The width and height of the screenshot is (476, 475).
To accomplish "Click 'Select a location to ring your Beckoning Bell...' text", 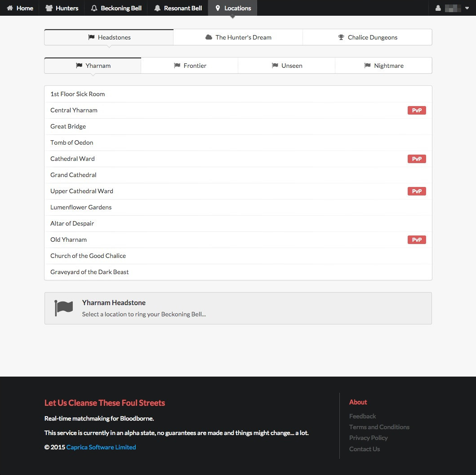I will coord(144,314).
